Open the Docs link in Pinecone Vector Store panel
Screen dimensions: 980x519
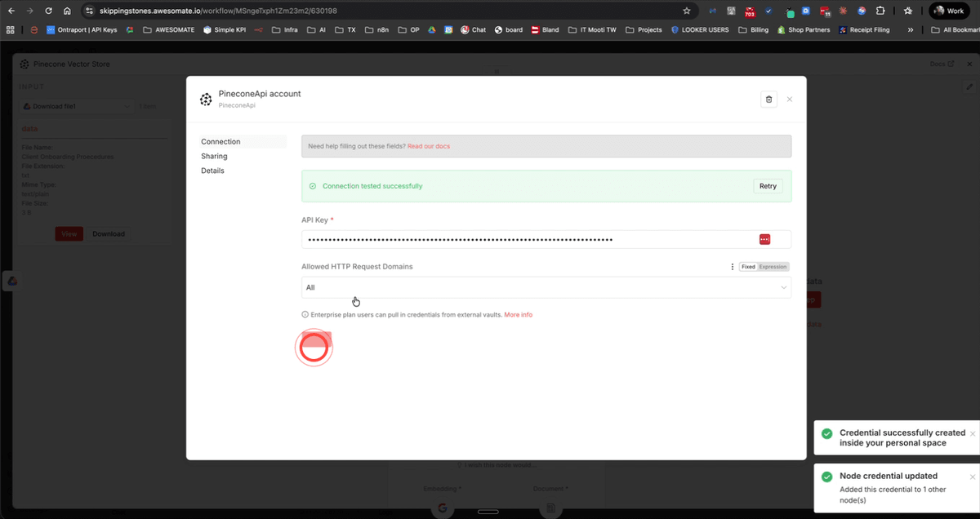[x=942, y=64]
